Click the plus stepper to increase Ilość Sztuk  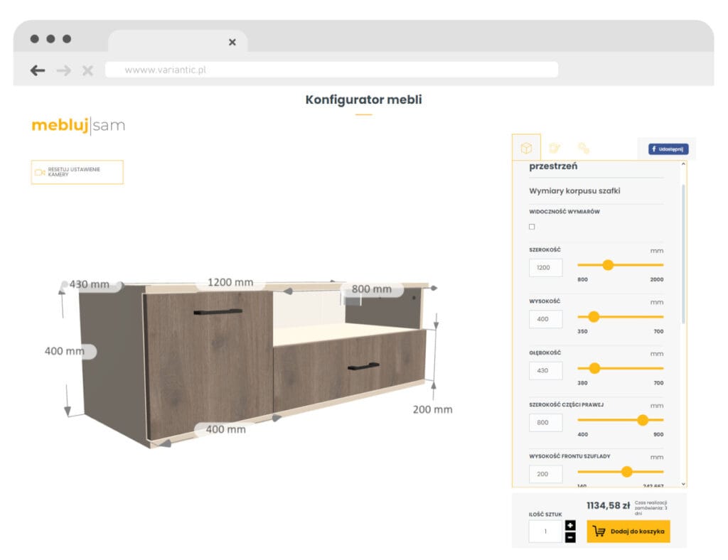(x=572, y=524)
